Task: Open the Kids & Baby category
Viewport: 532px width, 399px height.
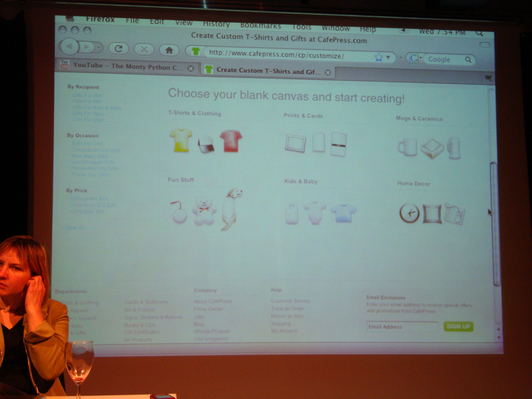Action: click(x=301, y=181)
